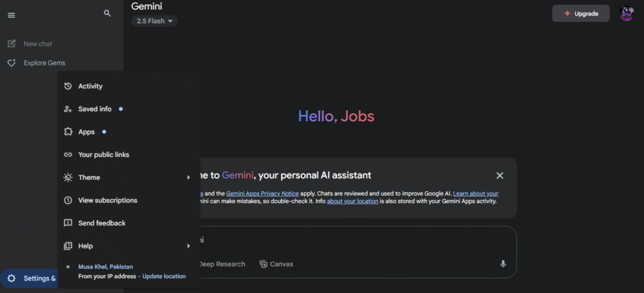Click the blue dot beside Saved info

pos(121,109)
